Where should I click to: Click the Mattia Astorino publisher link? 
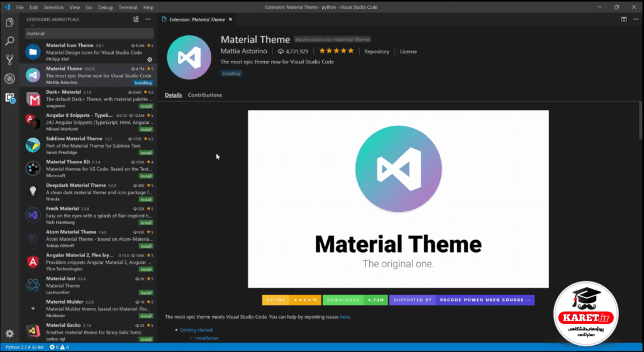[x=243, y=52]
